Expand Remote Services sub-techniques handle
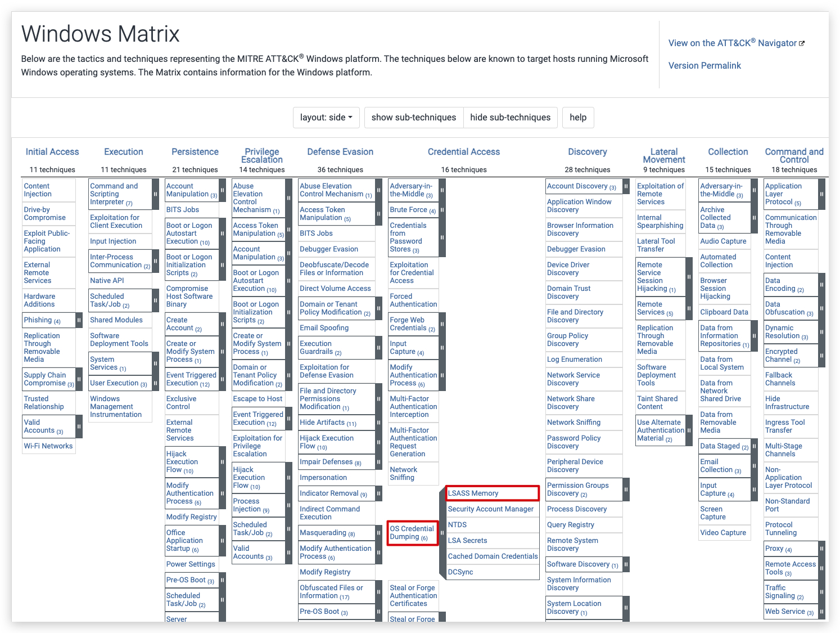The height and width of the screenshot is (633, 840). 689,308
